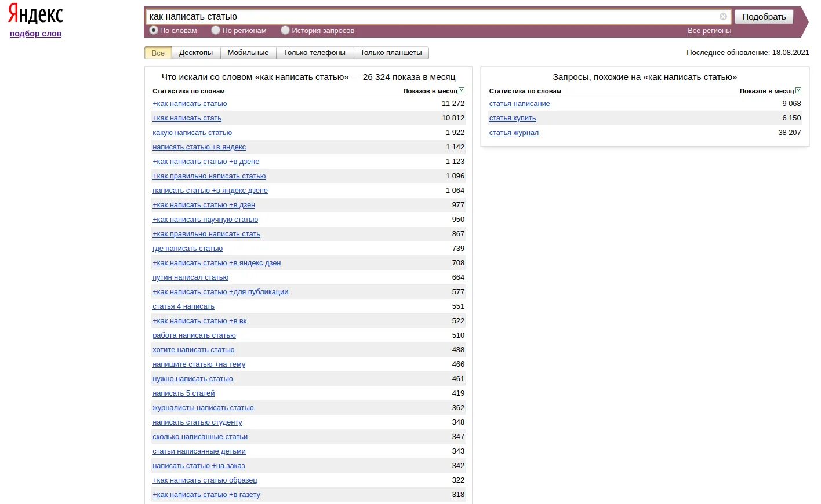Open the 'Все регионы' link

(x=709, y=31)
